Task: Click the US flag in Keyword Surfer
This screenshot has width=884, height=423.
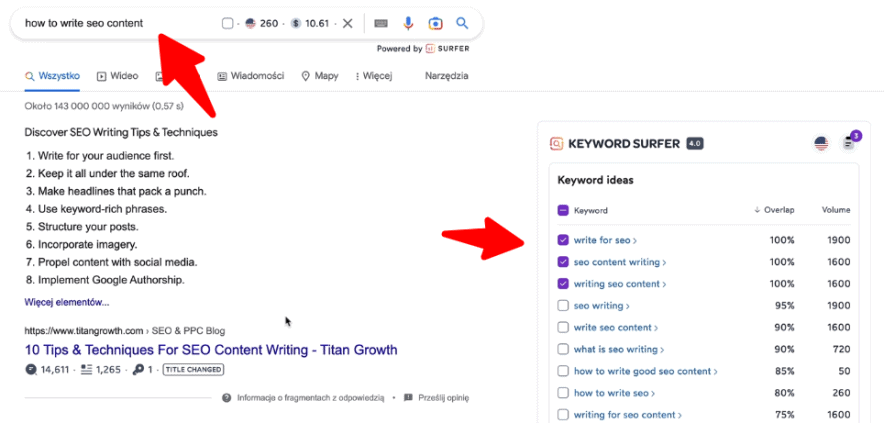Action: [x=821, y=144]
